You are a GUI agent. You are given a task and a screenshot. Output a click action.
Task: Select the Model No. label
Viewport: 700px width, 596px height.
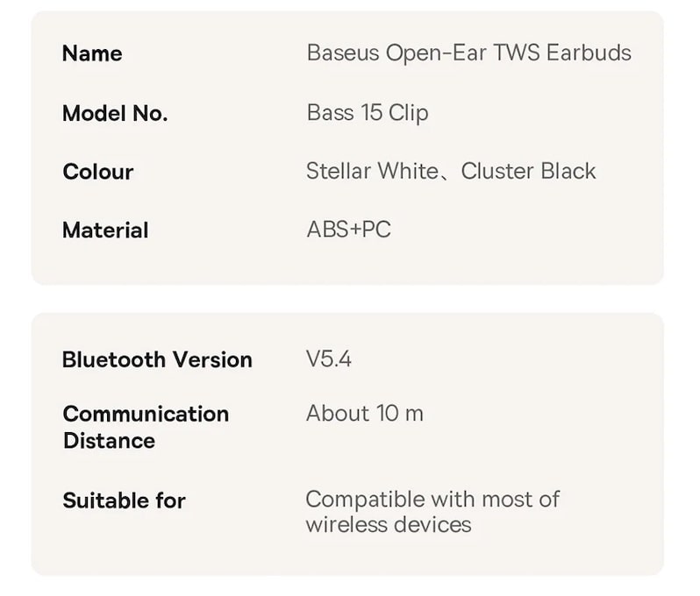click(x=115, y=113)
